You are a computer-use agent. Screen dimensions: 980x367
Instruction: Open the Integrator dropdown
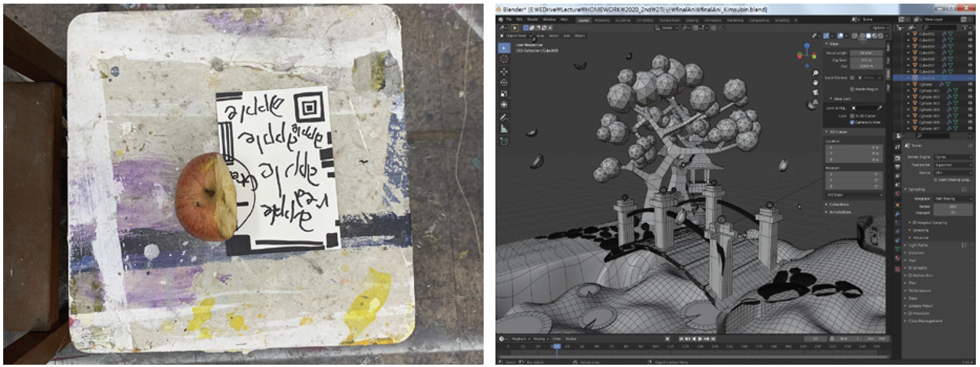[953, 198]
